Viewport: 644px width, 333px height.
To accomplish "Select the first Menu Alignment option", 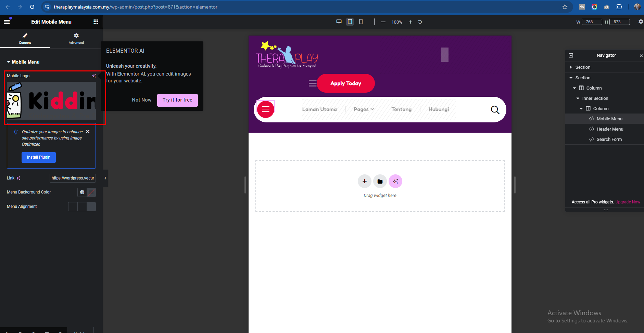I will 73,207.
